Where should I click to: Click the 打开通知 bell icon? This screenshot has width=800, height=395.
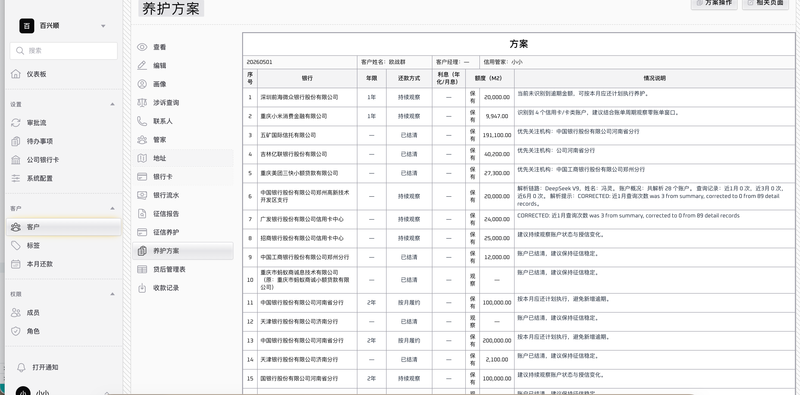pyautogui.click(x=21, y=367)
